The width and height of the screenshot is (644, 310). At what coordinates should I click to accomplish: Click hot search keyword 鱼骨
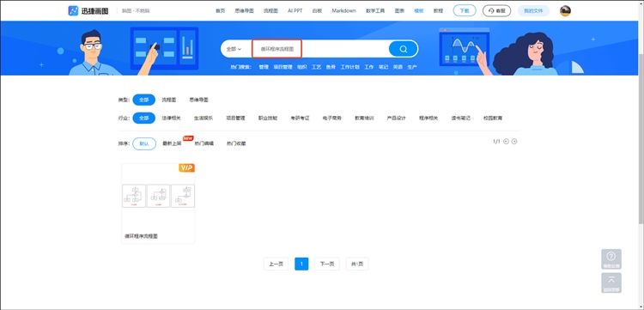[x=331, y=67]
